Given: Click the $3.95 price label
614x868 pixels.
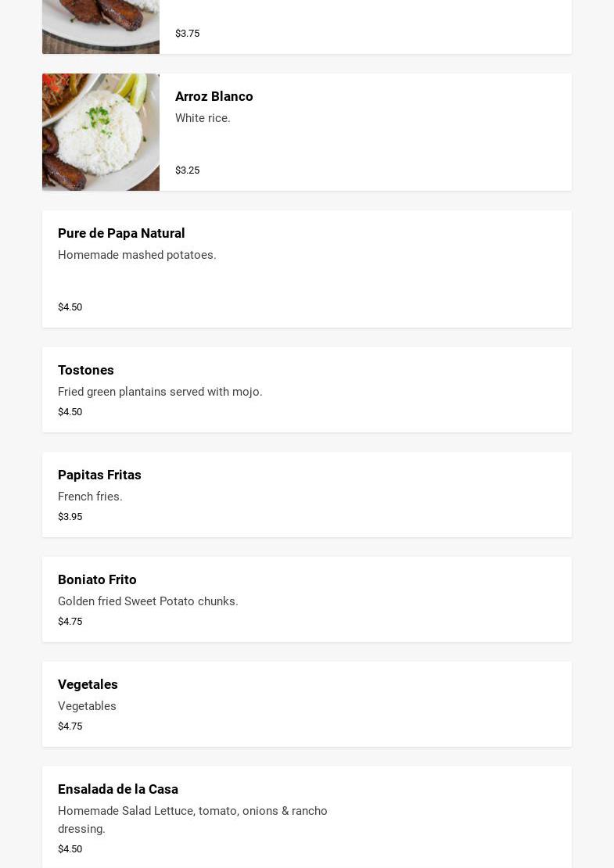Looking at the screenshot, I should (x=70, y=516).
